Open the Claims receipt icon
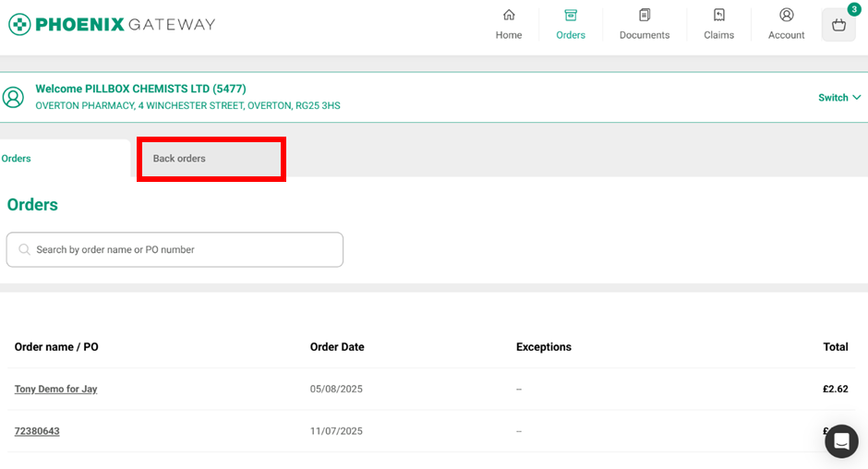 click(718, 15)
